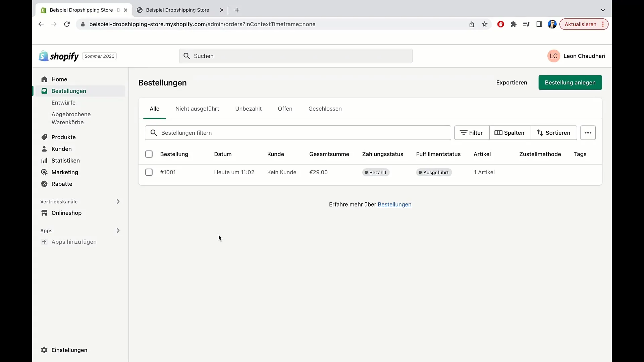644x362 pixels.
Task: Check the box for order #1001
Action: point(149,172)
